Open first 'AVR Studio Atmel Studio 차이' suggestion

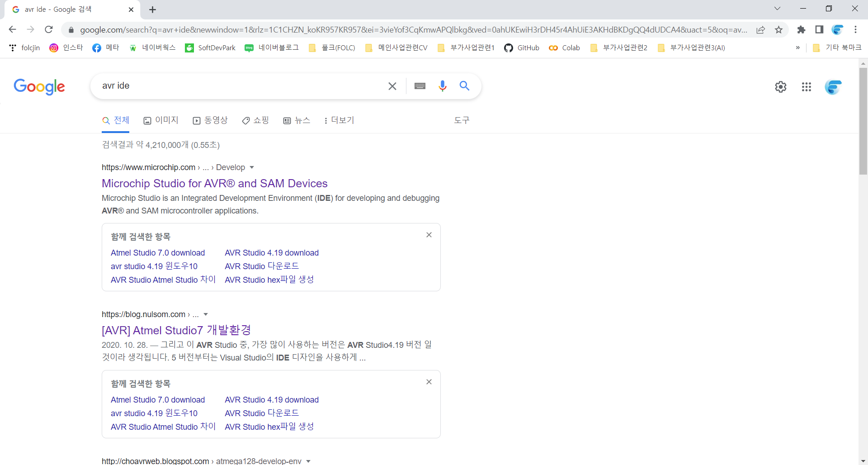(x=163, y=280)
